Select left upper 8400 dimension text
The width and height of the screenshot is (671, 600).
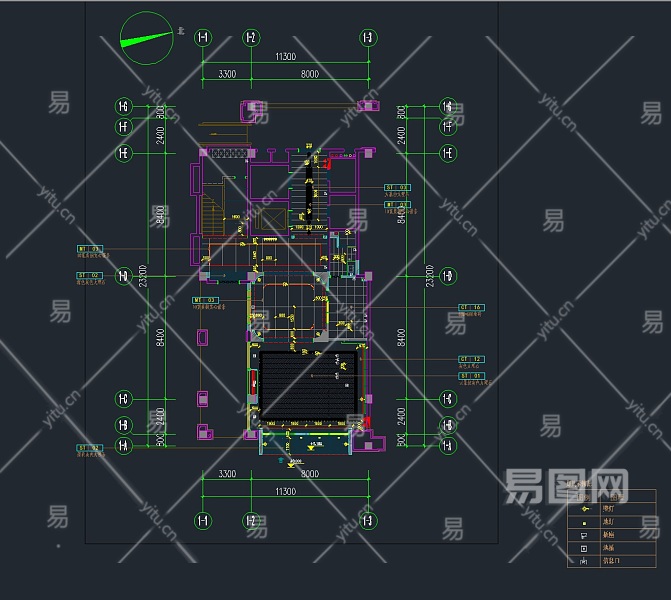pyautogui.click(x=160, y=215)
